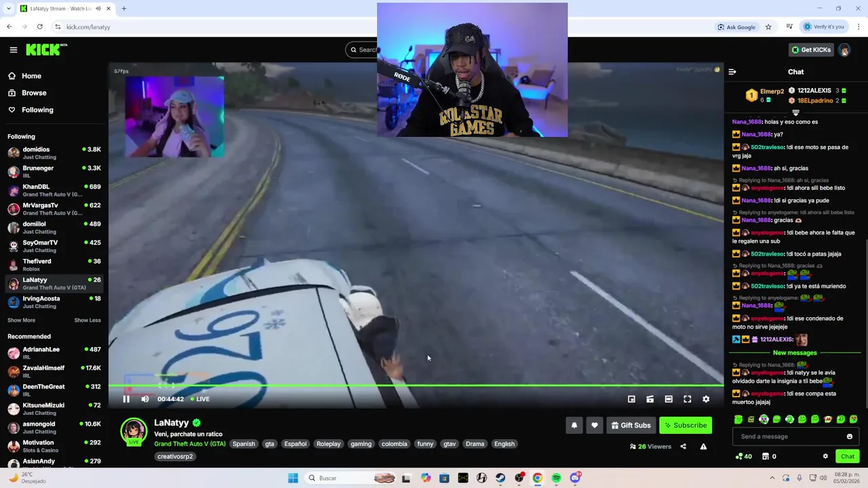Select the Roleplay tag
The image size is (868, 488).
click(x=328, y=444)
